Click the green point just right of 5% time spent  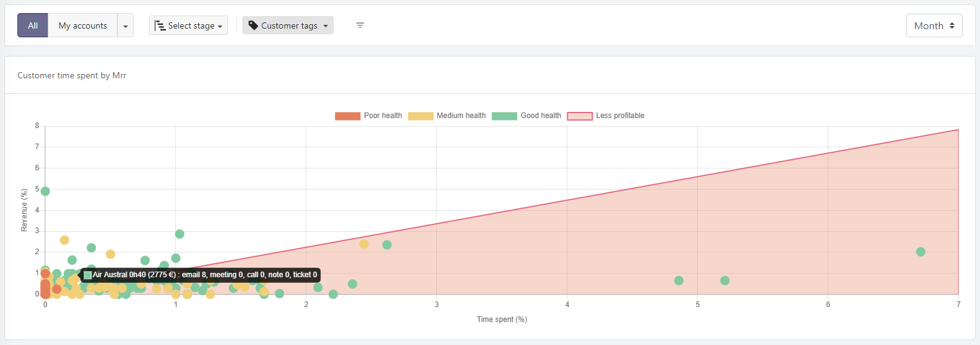[x=725, y=281]
